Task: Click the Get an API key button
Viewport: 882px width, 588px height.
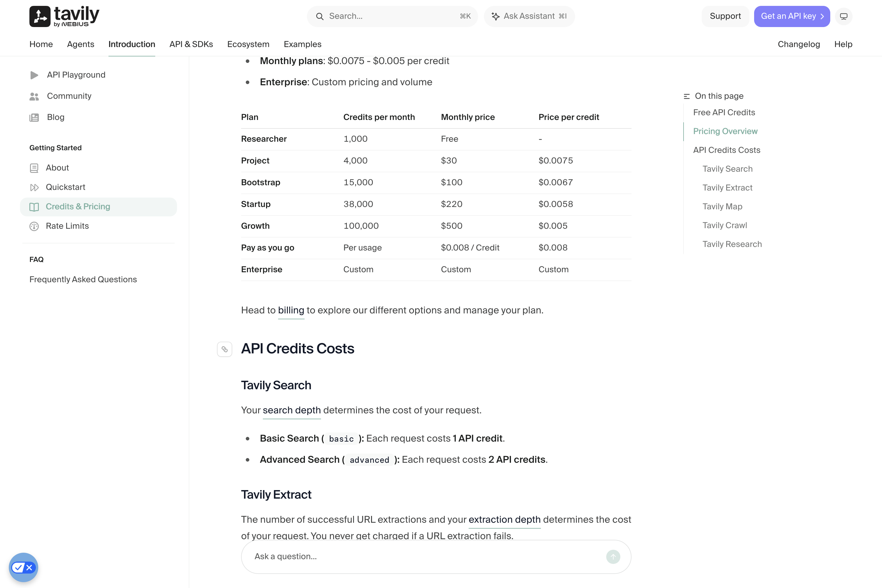Action: [792, 16]
